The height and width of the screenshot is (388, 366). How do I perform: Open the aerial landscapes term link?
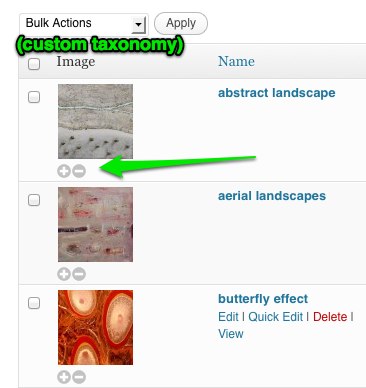(272, 196)
